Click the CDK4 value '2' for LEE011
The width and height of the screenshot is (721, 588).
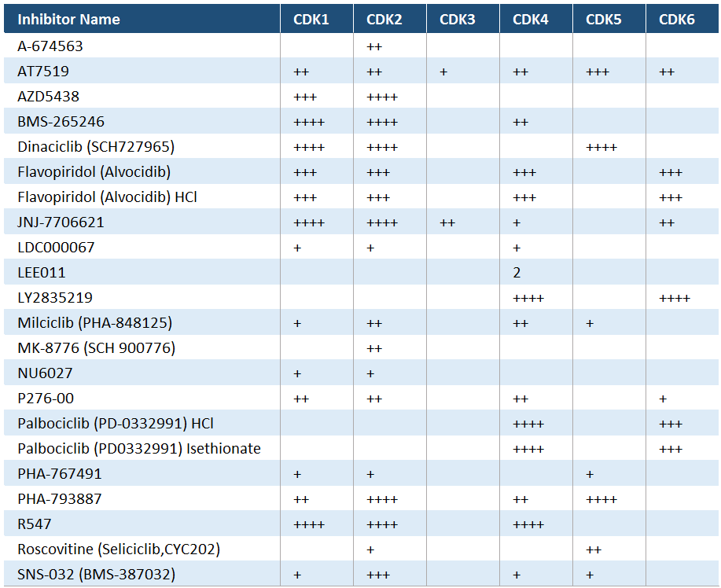(x=517, y=273)
